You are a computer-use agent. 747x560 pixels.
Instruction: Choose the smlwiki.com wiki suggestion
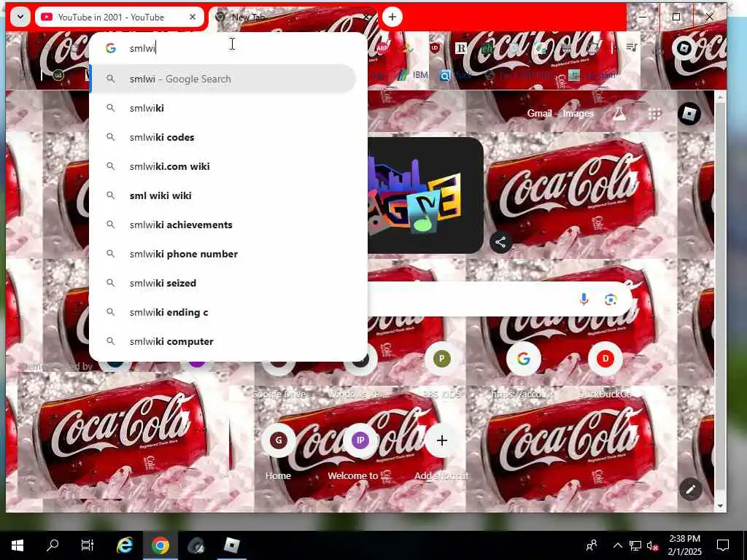pyautogui.click(x=223, y=166)
